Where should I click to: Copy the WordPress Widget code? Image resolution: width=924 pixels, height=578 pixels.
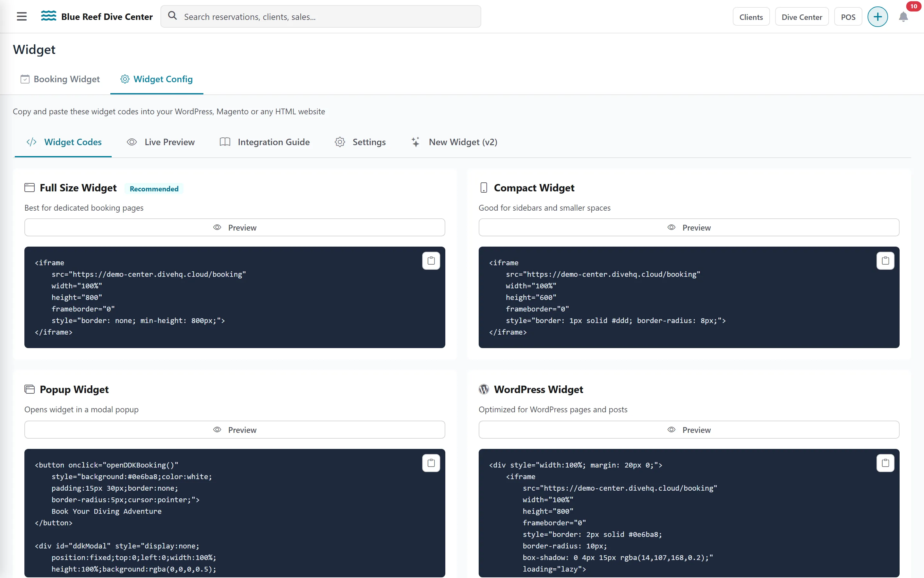coord(885,463)
